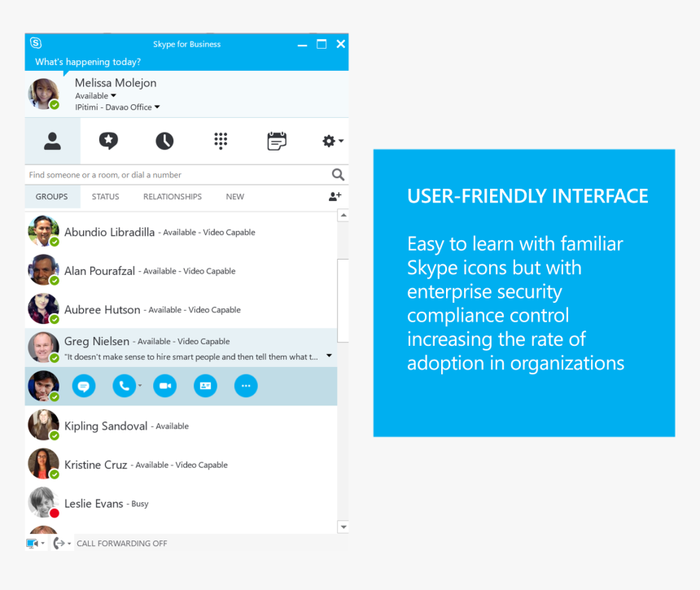Open more options ellipsis for selected contact
The width and height of the screenshot is (700, 590).
246,386
